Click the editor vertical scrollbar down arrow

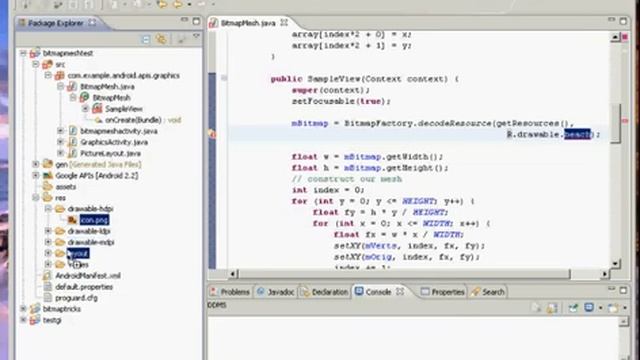pyautogui.click(x=615, y=264)
